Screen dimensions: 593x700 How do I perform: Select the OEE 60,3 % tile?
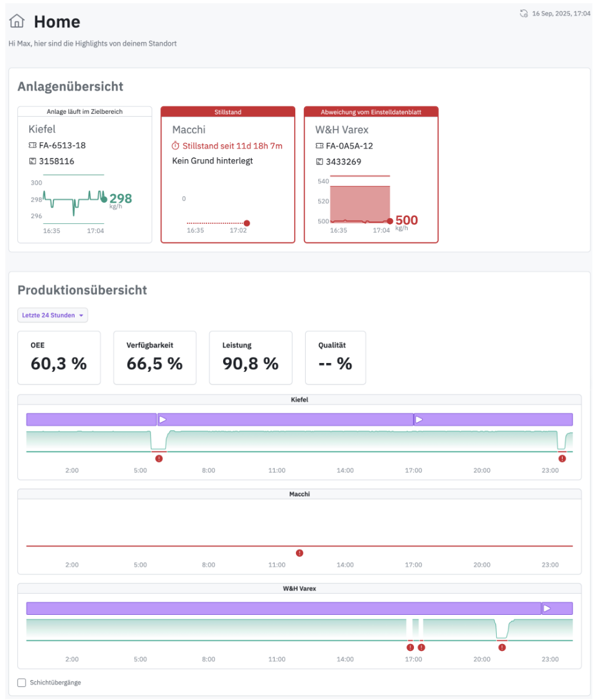click(x=58, y=357)
